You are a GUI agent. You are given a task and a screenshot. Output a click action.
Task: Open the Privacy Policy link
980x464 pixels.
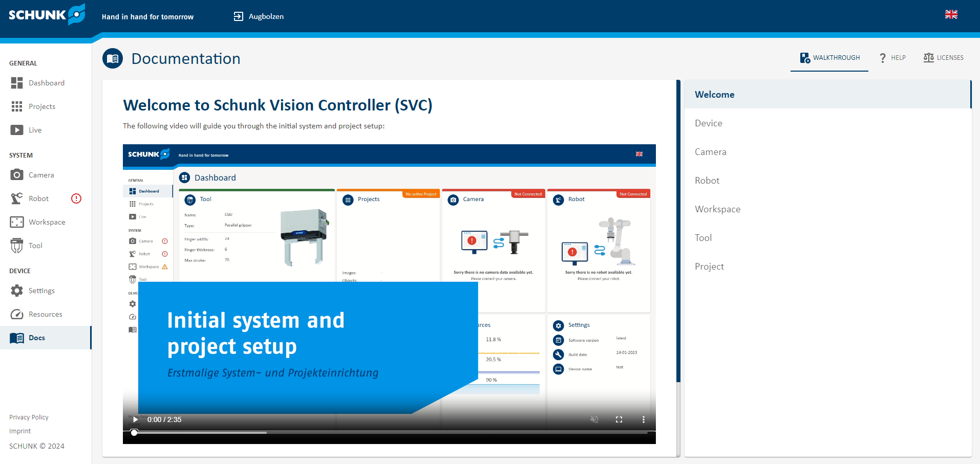(x=29, y=417)
